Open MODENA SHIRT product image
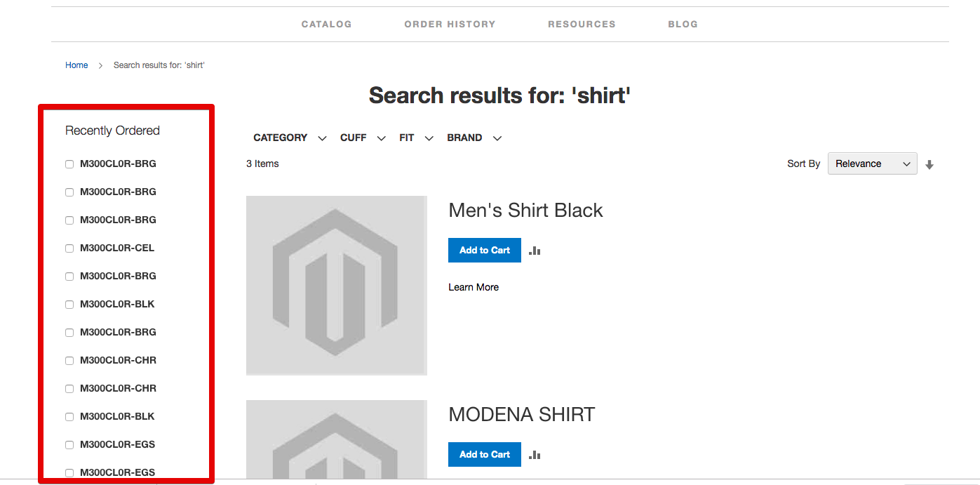Viewport: 980px width, 485px height. click(337, 441)
